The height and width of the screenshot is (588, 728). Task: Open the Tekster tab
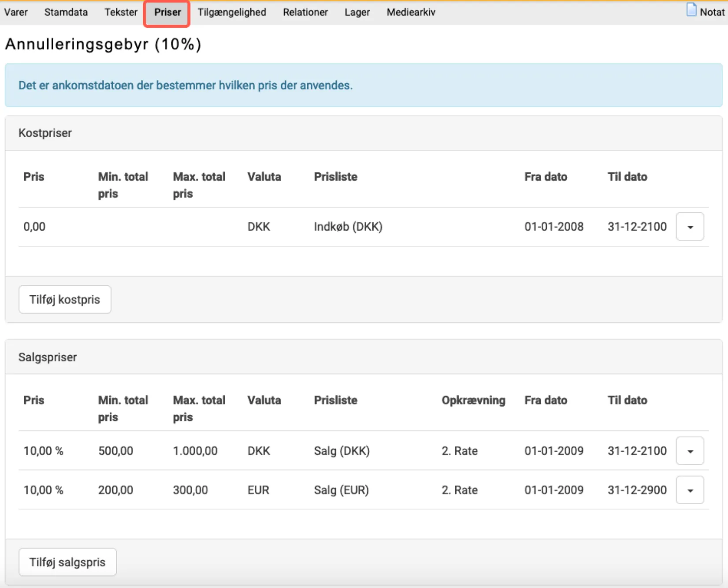121,12
